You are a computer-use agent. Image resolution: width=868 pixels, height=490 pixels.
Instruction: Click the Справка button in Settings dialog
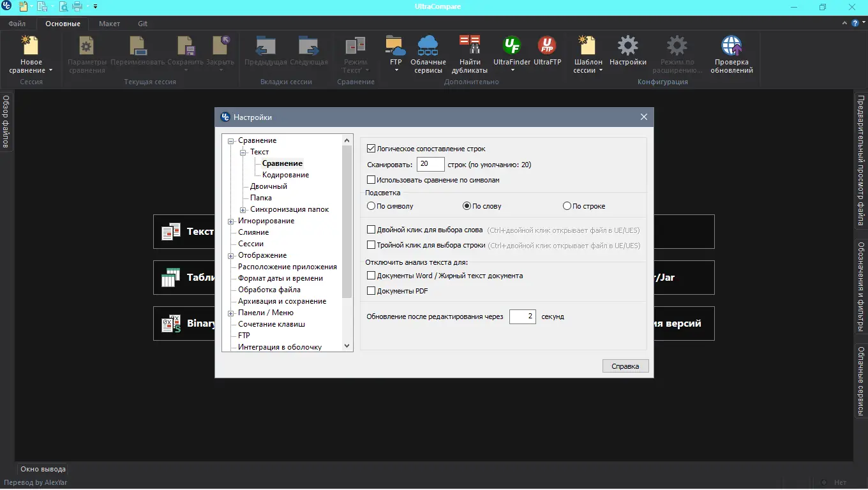click(625, 366)
